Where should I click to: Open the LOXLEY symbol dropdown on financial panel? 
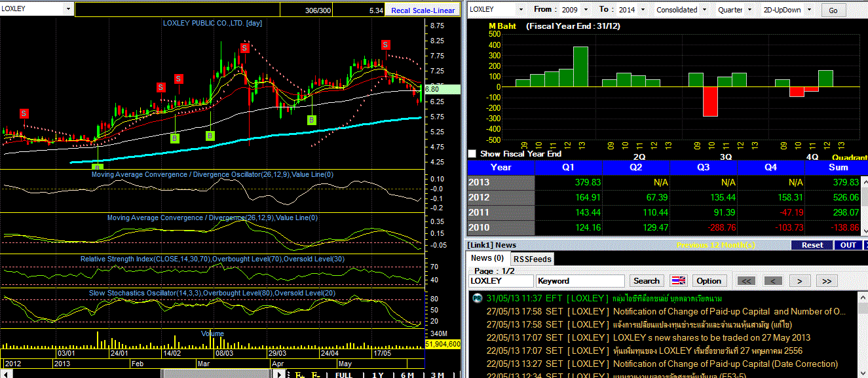pos(520,10)
